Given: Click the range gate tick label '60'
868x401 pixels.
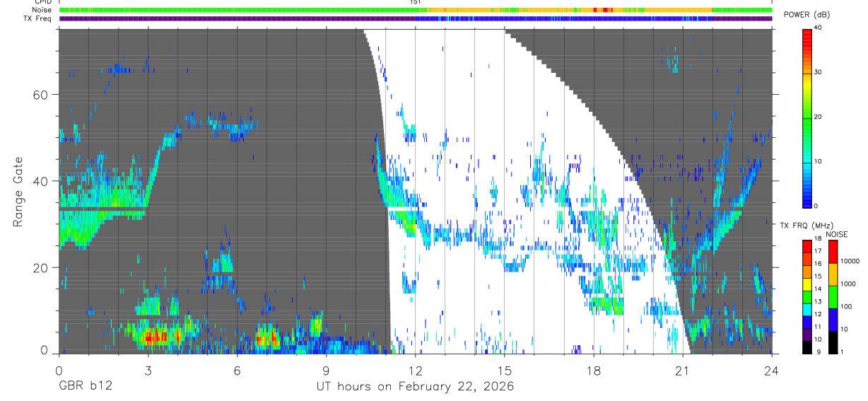Looking at the screenshot, I should click(x=41, y=95).
